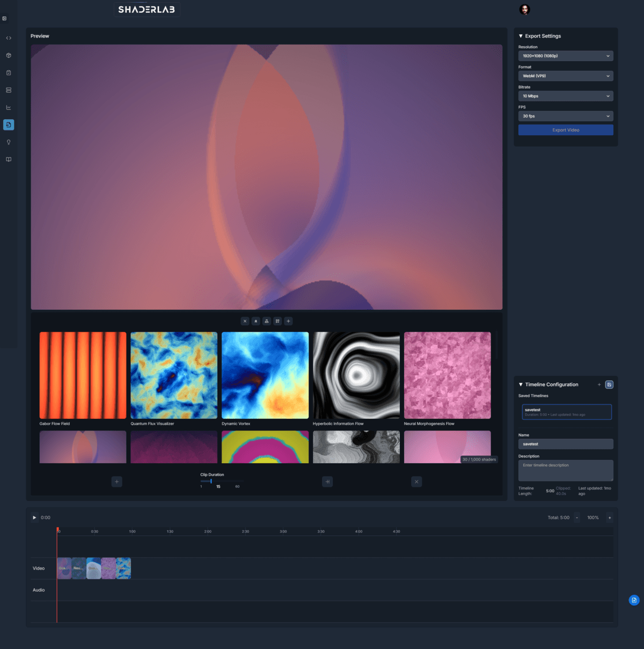Screen dimensions: 644x649
Task: Open the 3D cube shader view from the sidebar
Action: click(x=9, y=55)
